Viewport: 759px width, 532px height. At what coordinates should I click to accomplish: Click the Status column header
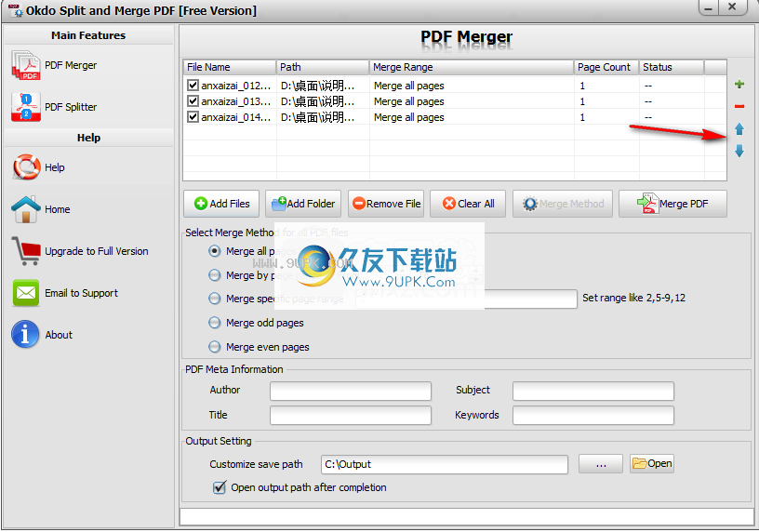coord(672,67)
